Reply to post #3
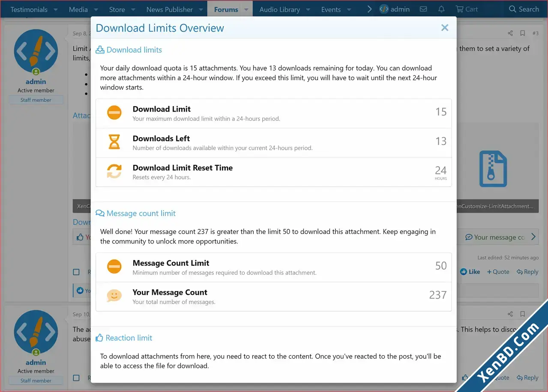The image size is (548, 392). 527,272
